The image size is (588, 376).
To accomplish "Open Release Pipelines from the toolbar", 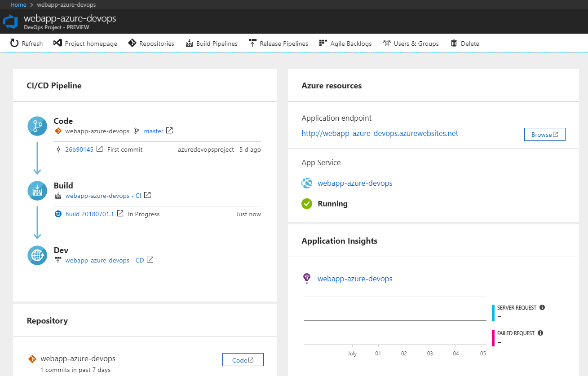I will [279, 44].
